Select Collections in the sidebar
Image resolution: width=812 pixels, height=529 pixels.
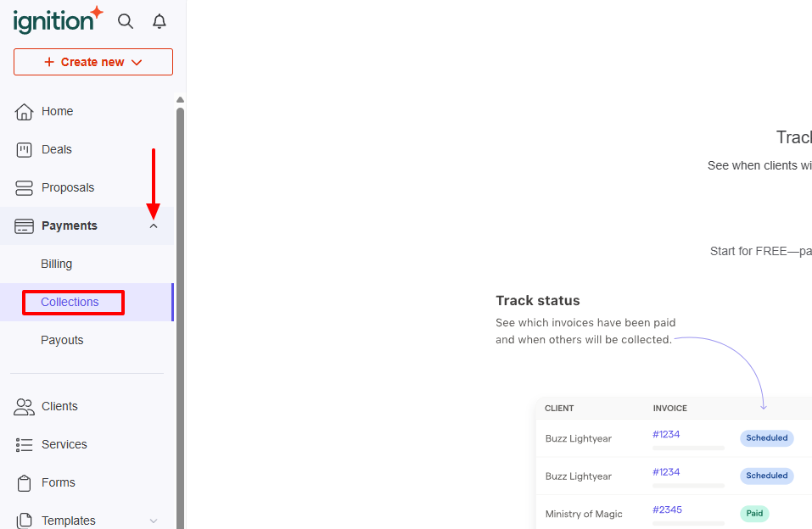(x=72, y=302)
